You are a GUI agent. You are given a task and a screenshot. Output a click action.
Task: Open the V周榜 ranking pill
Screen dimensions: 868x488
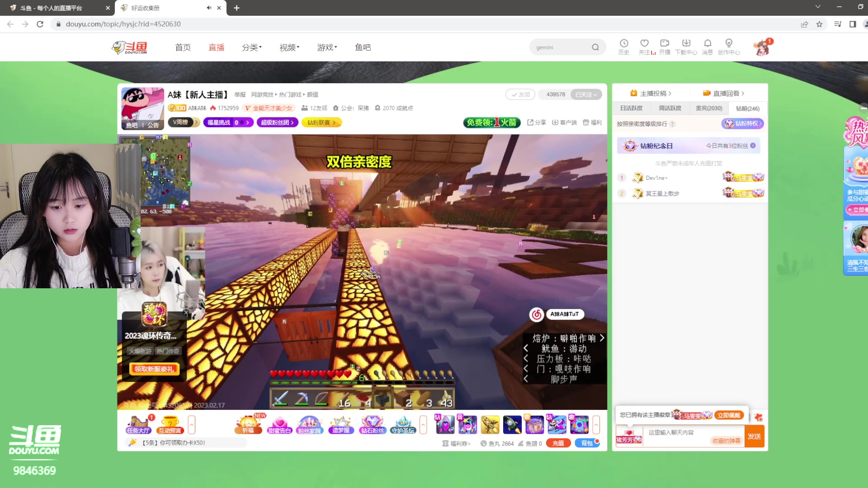click(184, 122)
